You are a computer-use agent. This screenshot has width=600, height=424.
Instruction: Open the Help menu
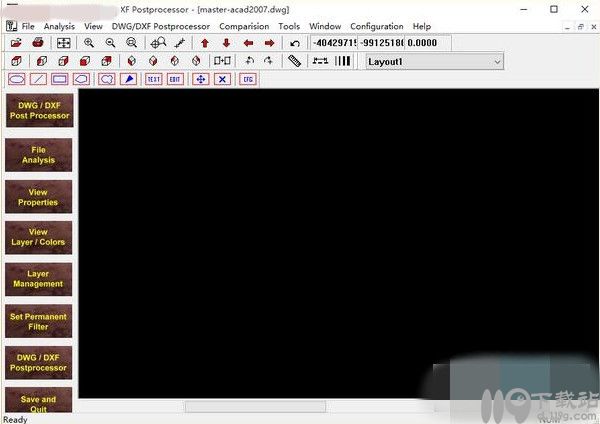click(x=422, y=26)
